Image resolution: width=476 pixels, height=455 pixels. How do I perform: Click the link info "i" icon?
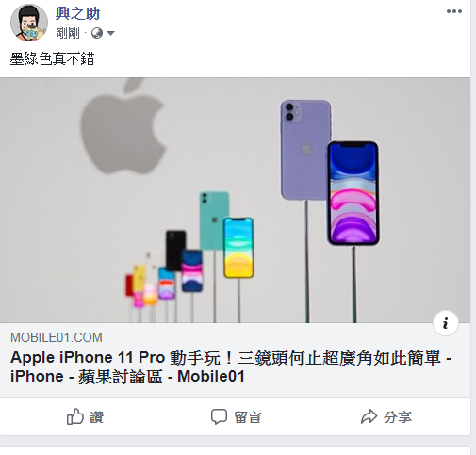coord(445,323)
